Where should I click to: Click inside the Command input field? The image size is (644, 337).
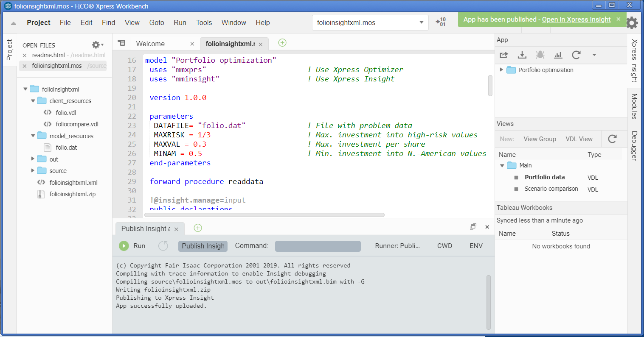(x=318, y=246)
